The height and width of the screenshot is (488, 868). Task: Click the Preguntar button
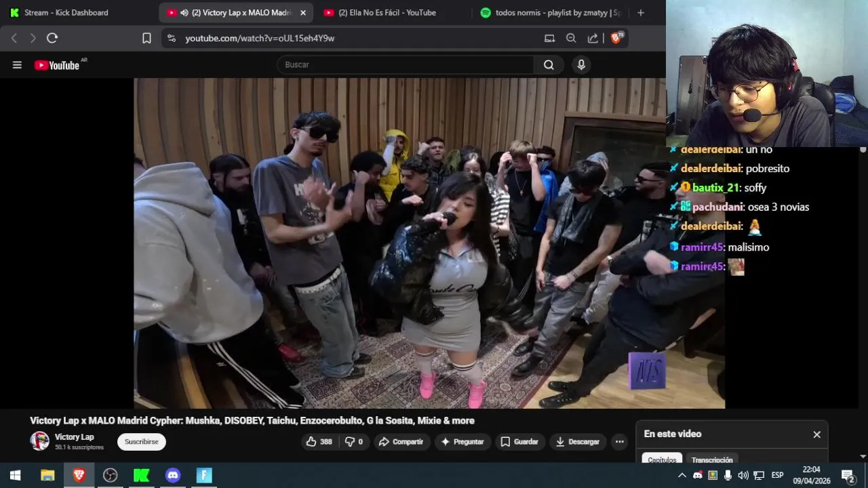(462, 442)
